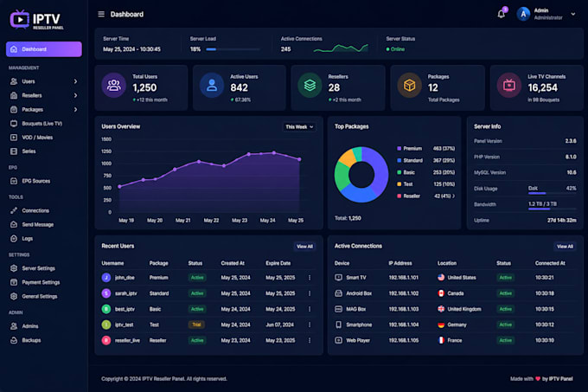
Task: Click the Live TV Channels card icon
Action: pyautogui.click(x=508, y=86)
